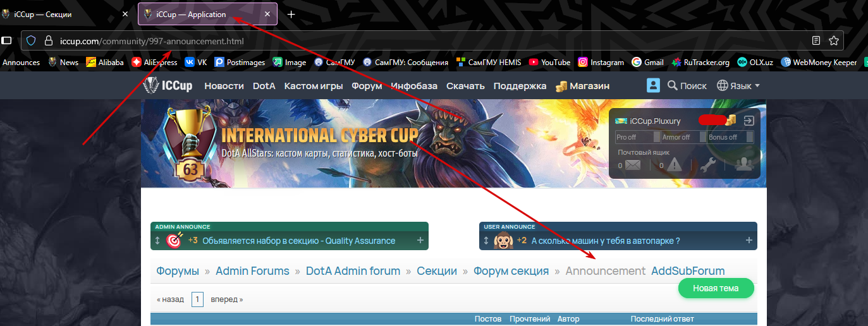
Task: Open the mailbox envelope icon
Action: [x=633, y=166]
